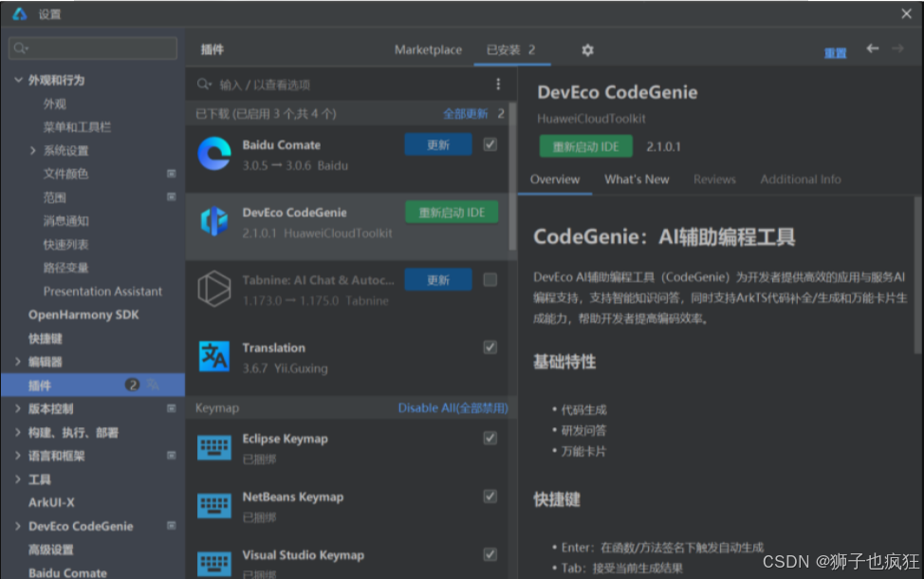
Task: Click the settings search magnifier icon
Action: [21, 47]
